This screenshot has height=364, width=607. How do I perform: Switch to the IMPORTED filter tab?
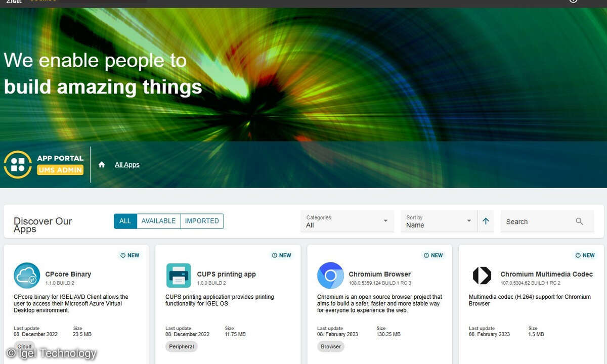(x=202, y=221)
